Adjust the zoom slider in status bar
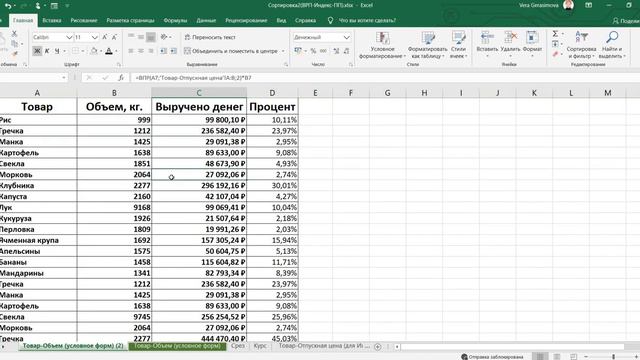 pos(613,357)
